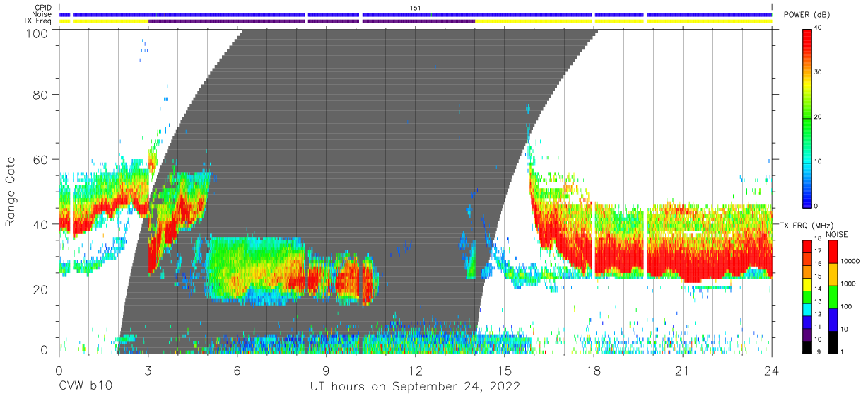
Task: Click the NOISE legend title
Action: 838,234
